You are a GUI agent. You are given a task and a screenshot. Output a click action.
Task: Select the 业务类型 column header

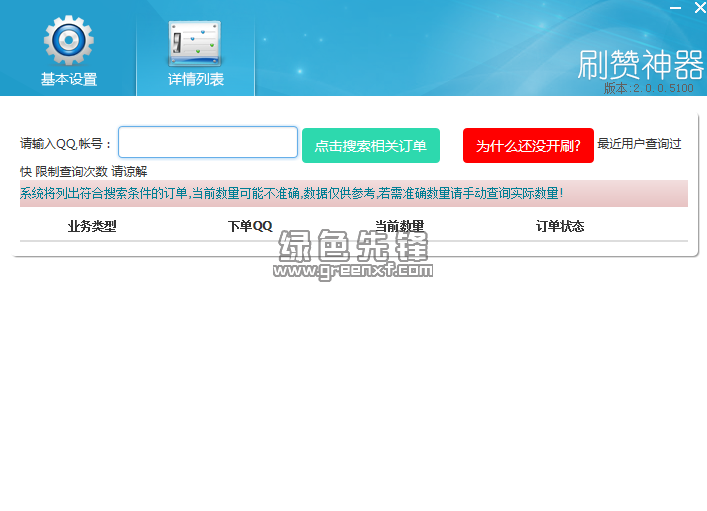point(92,226)
